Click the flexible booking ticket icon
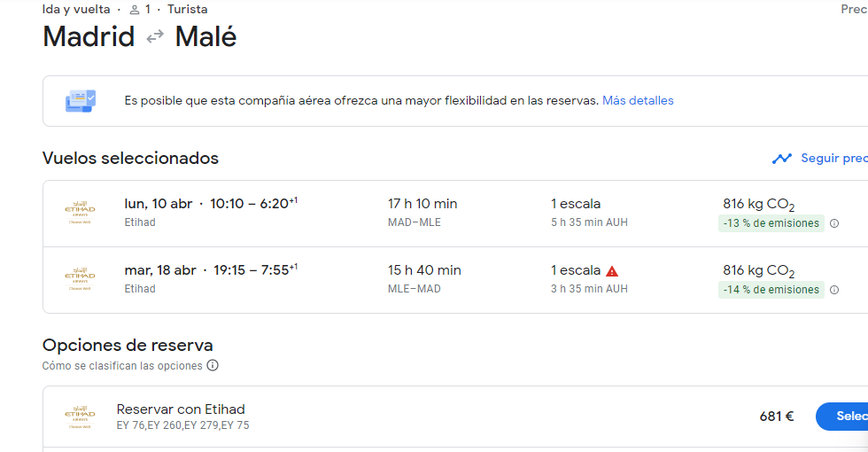 click(81, 101)
